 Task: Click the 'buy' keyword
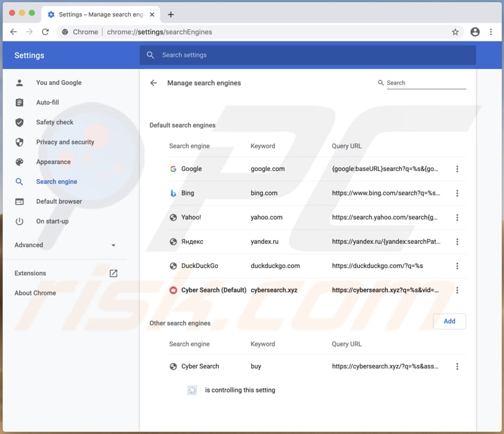click(256, 366)
